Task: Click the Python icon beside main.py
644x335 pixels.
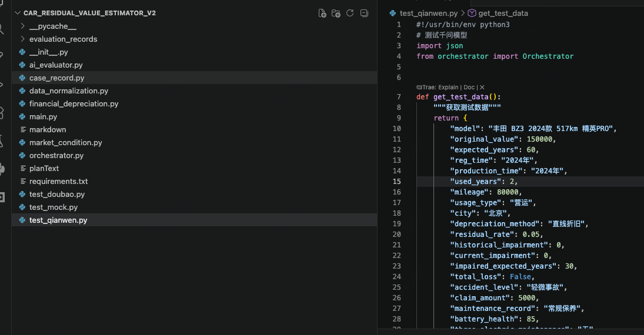Action: point(22,117)
